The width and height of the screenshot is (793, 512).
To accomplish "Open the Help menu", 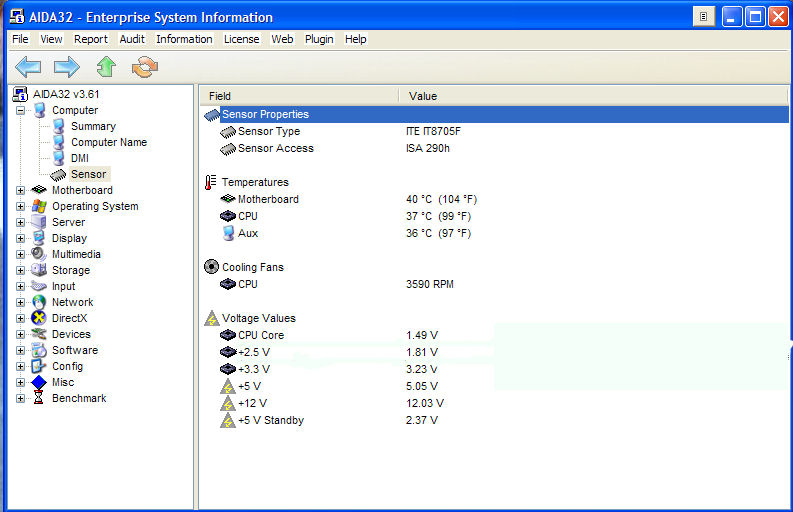I will tap(356, 39).
